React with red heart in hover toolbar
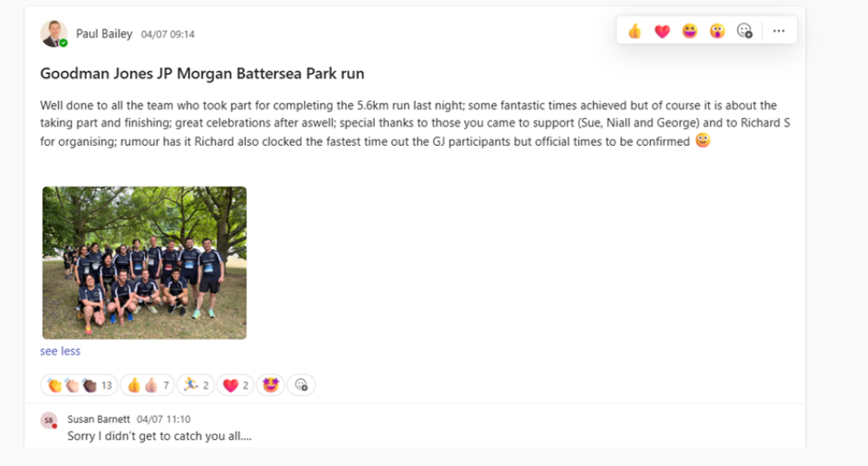868x466 pixels. (662, 31)
